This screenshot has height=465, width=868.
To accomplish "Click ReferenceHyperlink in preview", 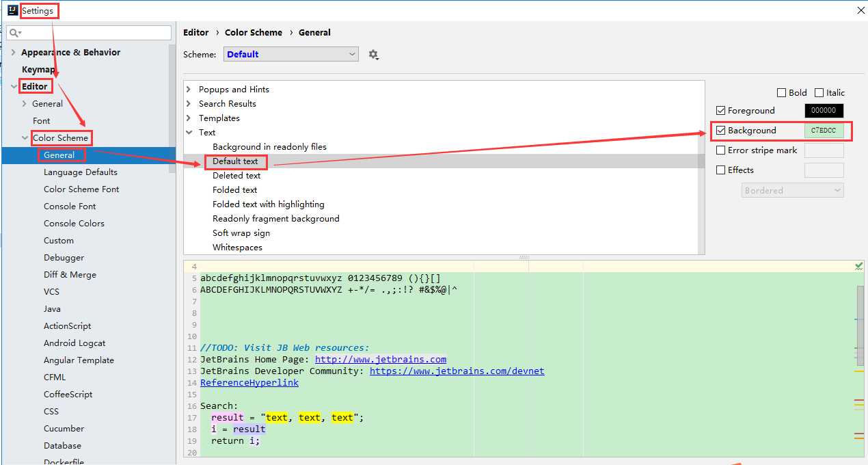I will (x=249, y=382).
